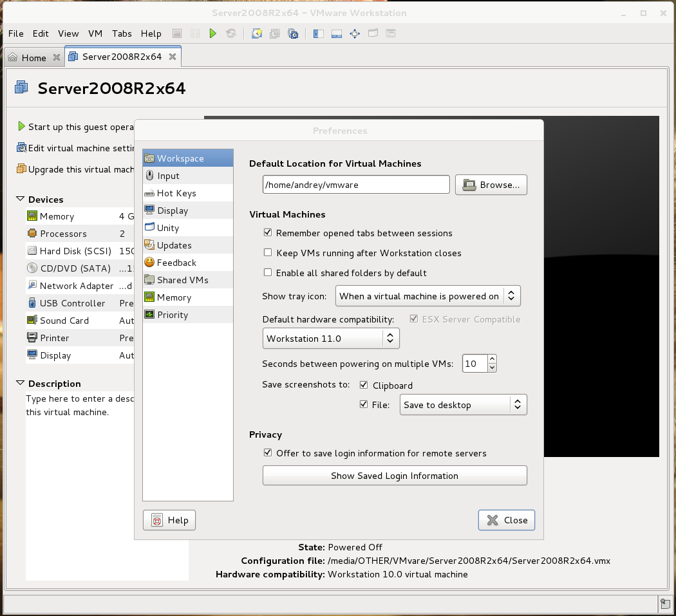
Task: Click Edit virtual machine settings link
Action: (76, 148)
